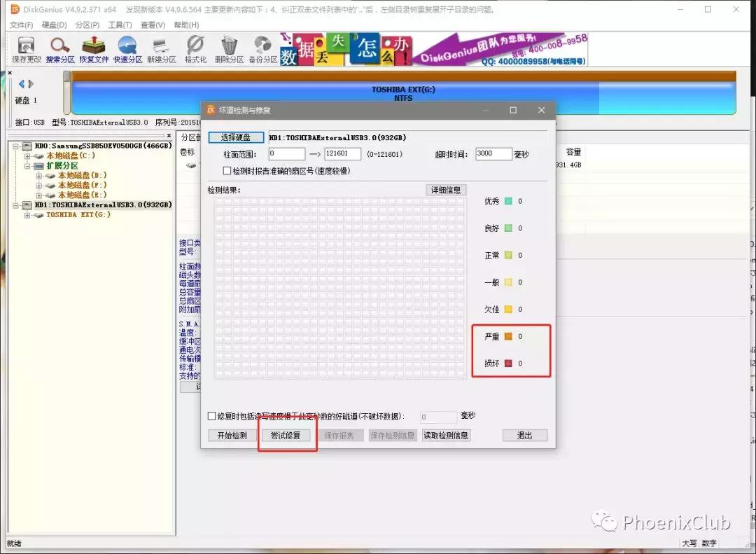756x554 pixels.
Task: Collapse the 扩展分区 tree node
Action: (x=27, y=165)
